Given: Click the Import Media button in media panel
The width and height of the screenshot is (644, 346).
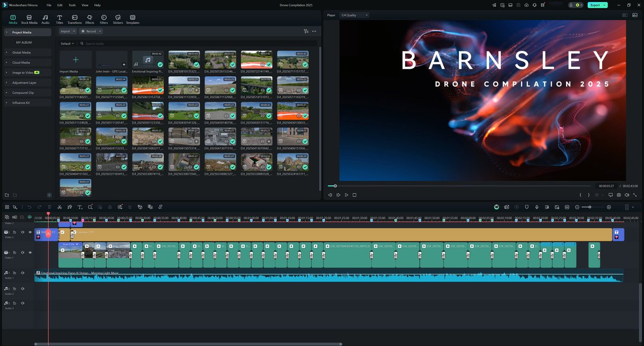Looking at the screenshot, I should (75, 61).
